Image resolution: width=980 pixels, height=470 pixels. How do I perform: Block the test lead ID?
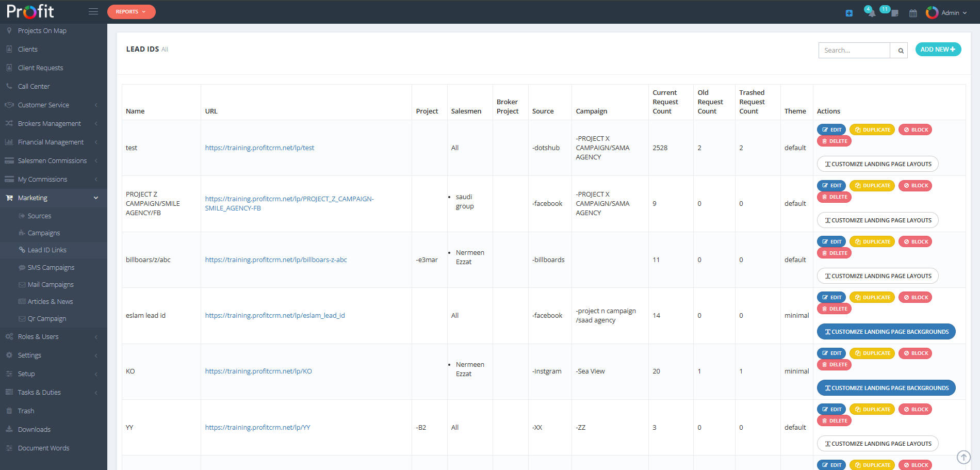tap(915, 130)
